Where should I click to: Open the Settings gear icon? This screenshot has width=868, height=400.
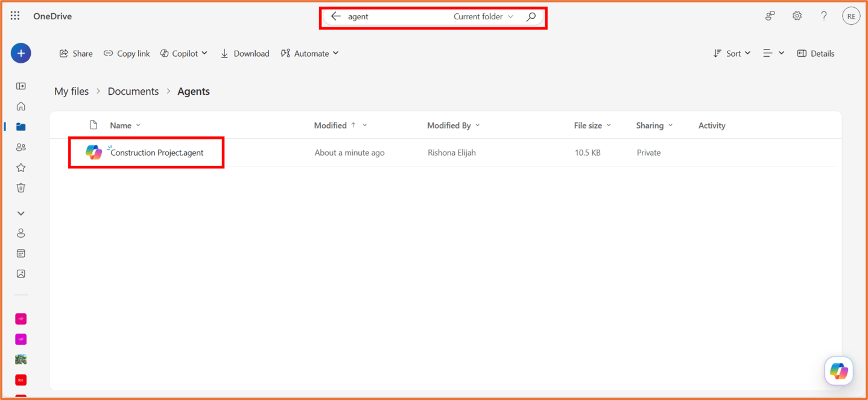coord(797,16)
